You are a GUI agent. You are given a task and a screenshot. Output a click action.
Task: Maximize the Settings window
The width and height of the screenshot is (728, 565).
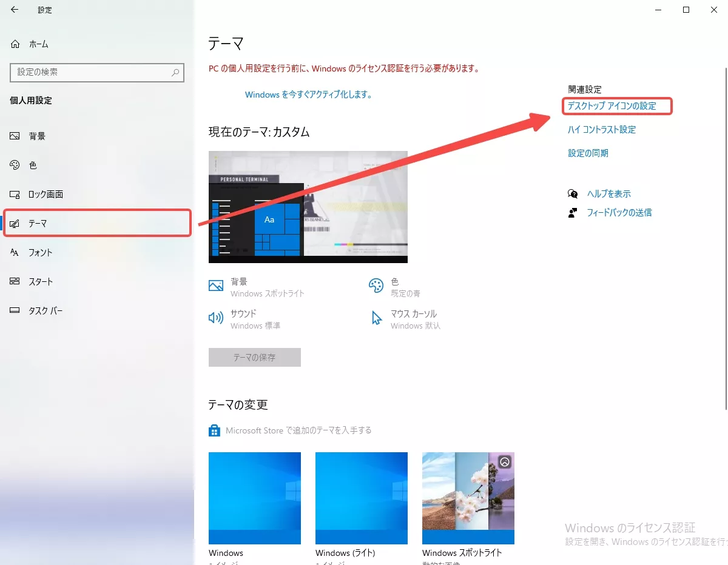(686, 10)
